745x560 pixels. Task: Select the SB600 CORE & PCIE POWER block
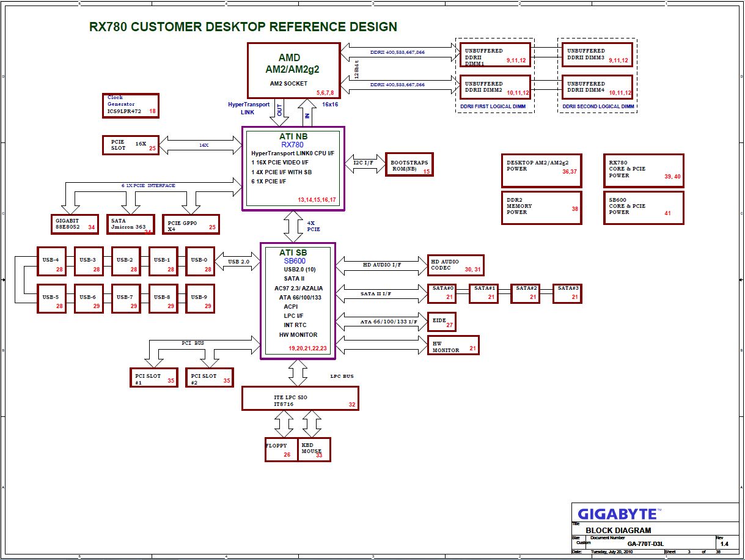click(644, 208)
